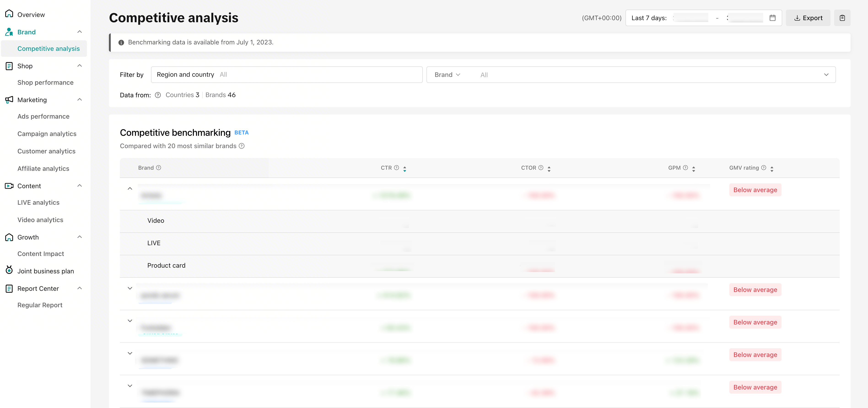Expand the second brand row chevron
This screenshot has height=408, width=868.
[130, 288]
